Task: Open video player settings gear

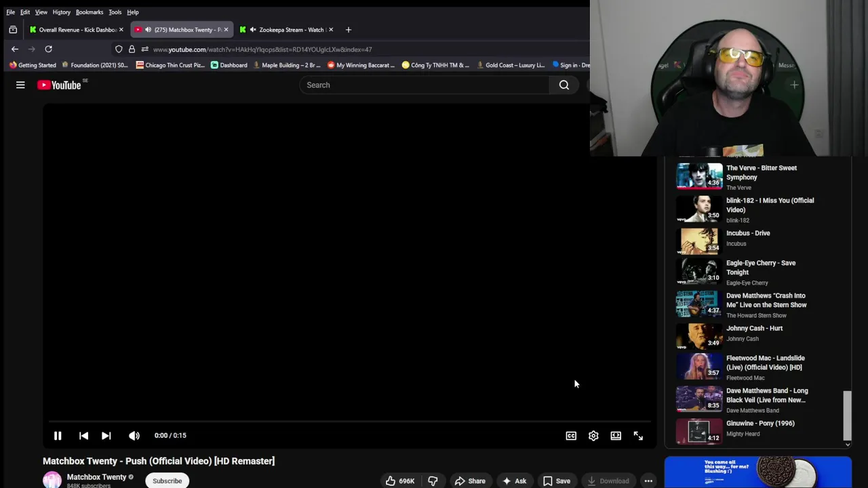Action: 593,436
